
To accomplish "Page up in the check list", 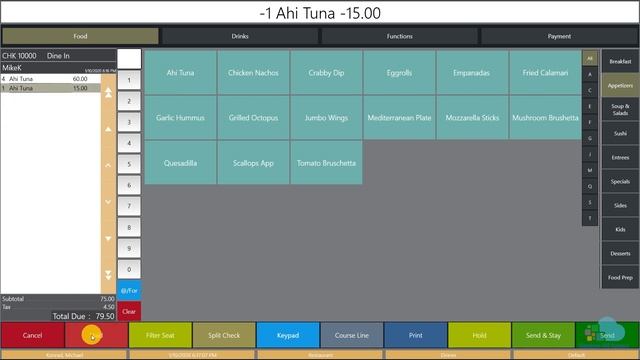I will (108, 129).
